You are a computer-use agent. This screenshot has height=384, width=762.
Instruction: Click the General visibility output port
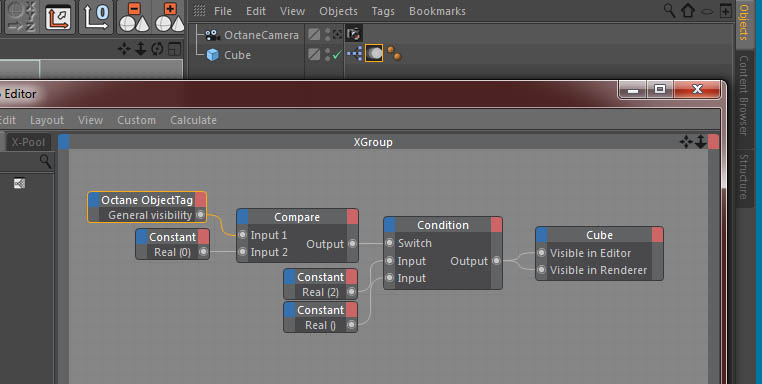pyautogui.click(x=200, y=214)
